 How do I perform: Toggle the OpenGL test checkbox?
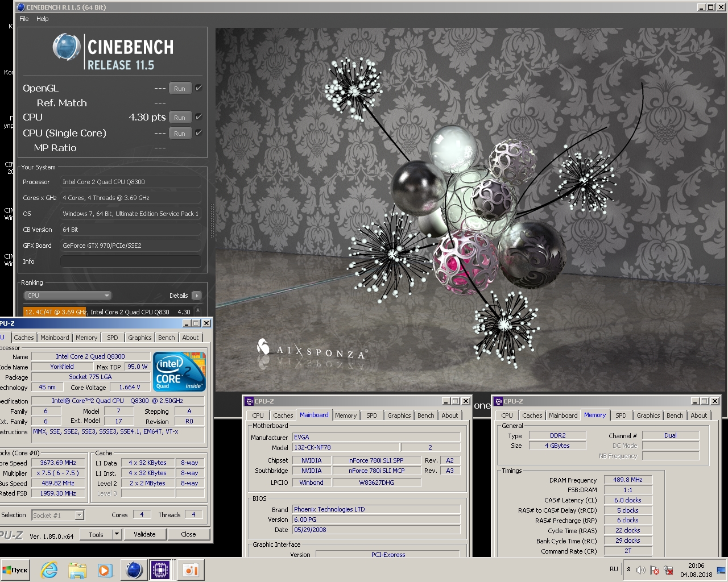(198, 88)
